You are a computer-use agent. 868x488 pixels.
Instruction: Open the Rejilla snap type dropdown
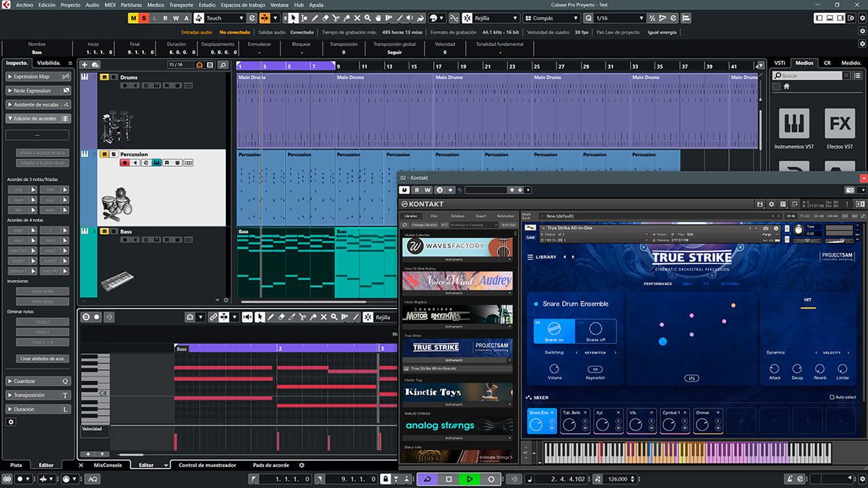[496, 18]
